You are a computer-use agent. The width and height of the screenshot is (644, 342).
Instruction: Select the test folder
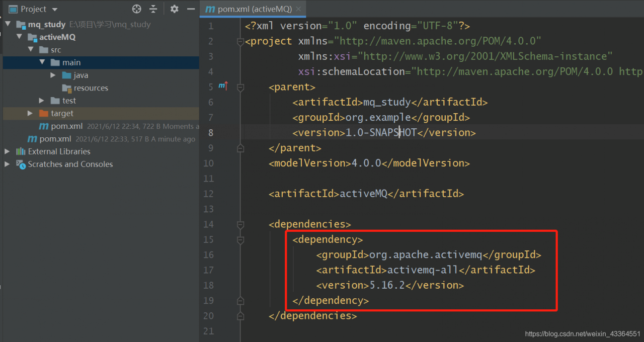tap(69, 101)
